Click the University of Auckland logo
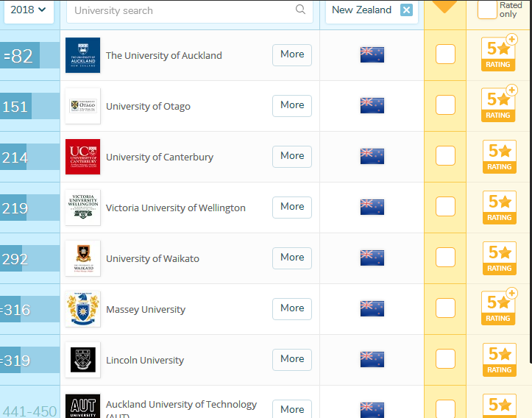532x418 pixels. [82, 55]
